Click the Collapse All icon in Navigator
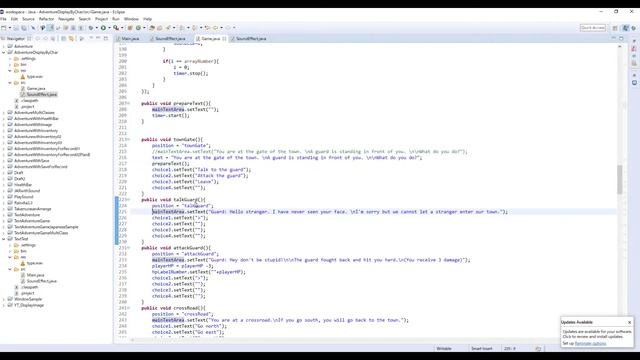Screen dimensions: 640x360 tap(63, 38)
